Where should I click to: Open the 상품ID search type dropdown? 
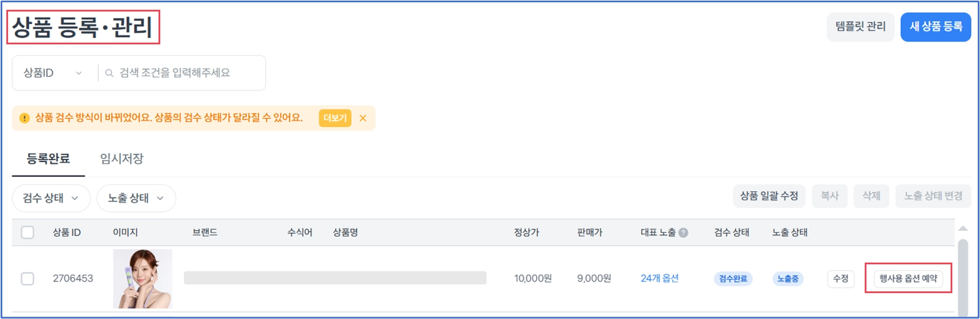pos(52,73)
